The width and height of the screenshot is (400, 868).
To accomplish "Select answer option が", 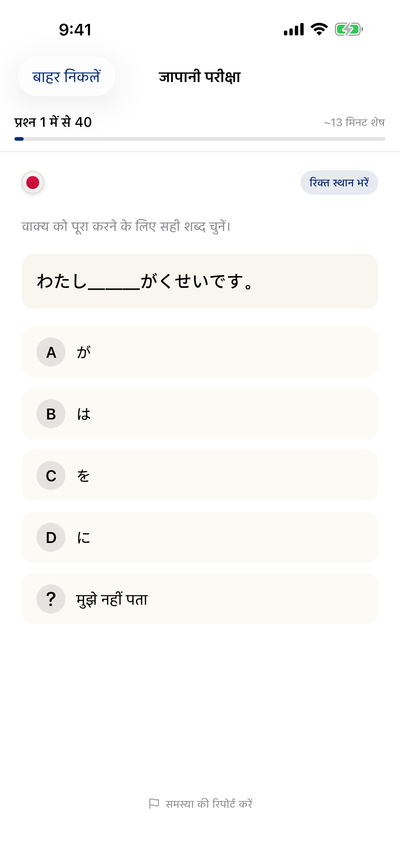I will (x=200, y=353).
